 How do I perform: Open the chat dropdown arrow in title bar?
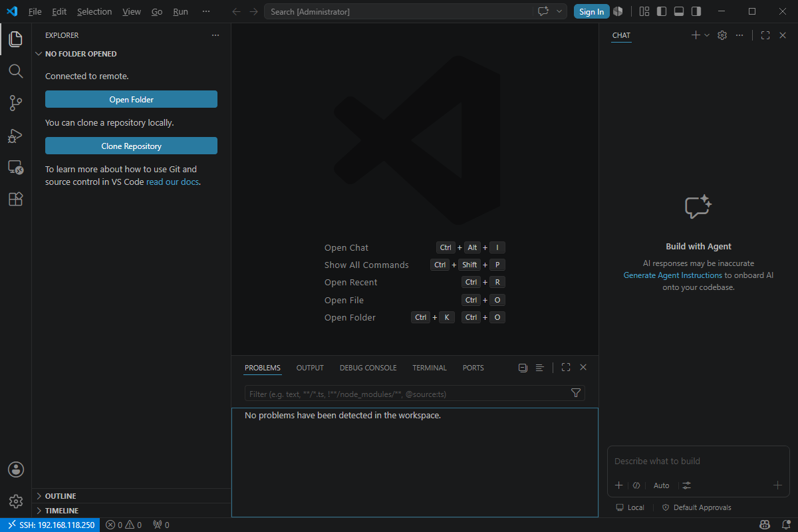click(560, 11)
